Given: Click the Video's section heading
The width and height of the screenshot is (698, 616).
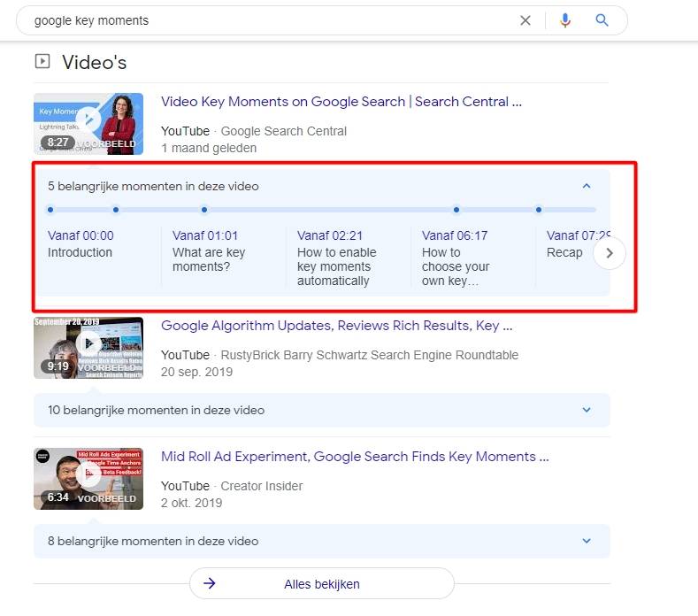Looking at the screenshot, I should click(95, 62).
